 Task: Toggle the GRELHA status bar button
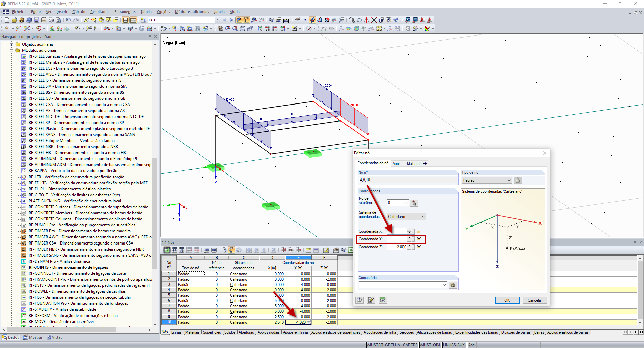[393, 345]
